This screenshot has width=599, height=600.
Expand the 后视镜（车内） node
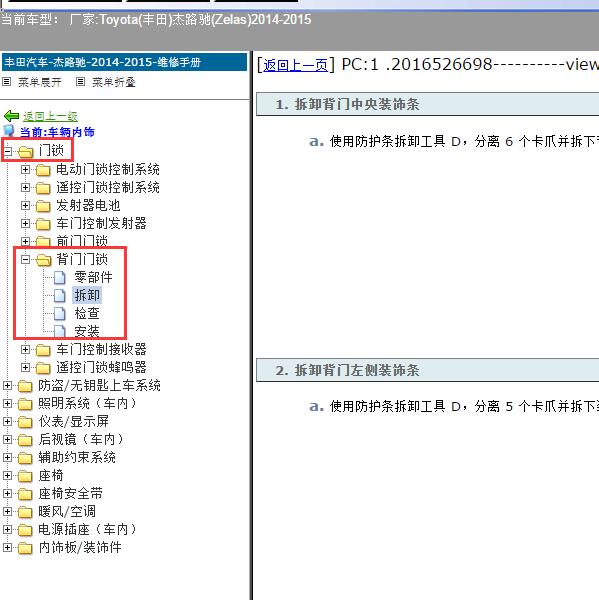pyautogui.click(x=7, y=439)
